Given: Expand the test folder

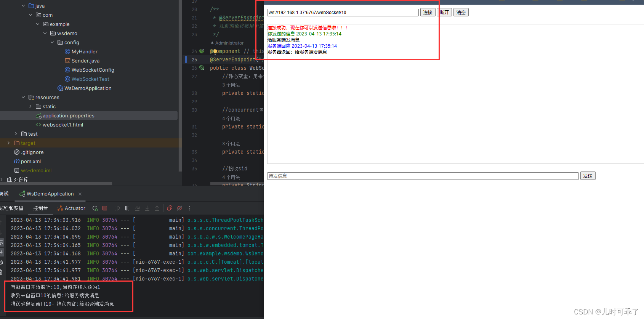Looking at the screenshot, I should [16, 134].
